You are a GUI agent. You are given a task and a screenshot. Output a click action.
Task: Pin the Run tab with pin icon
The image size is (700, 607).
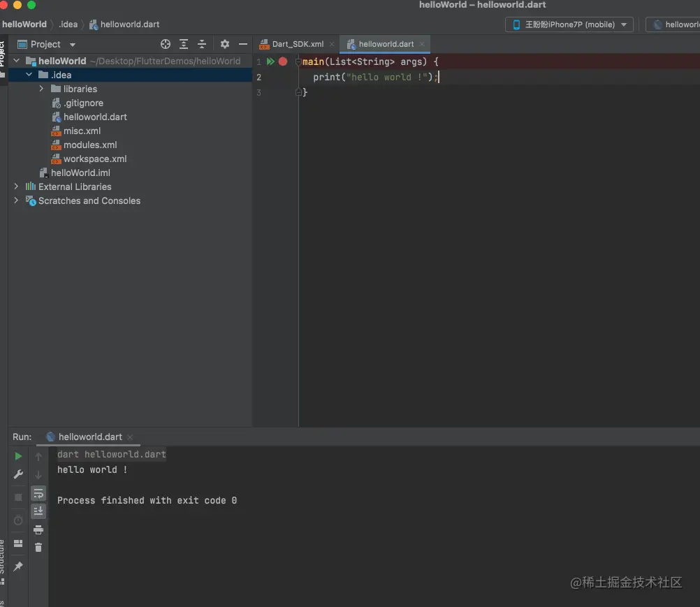click(18, 566)
